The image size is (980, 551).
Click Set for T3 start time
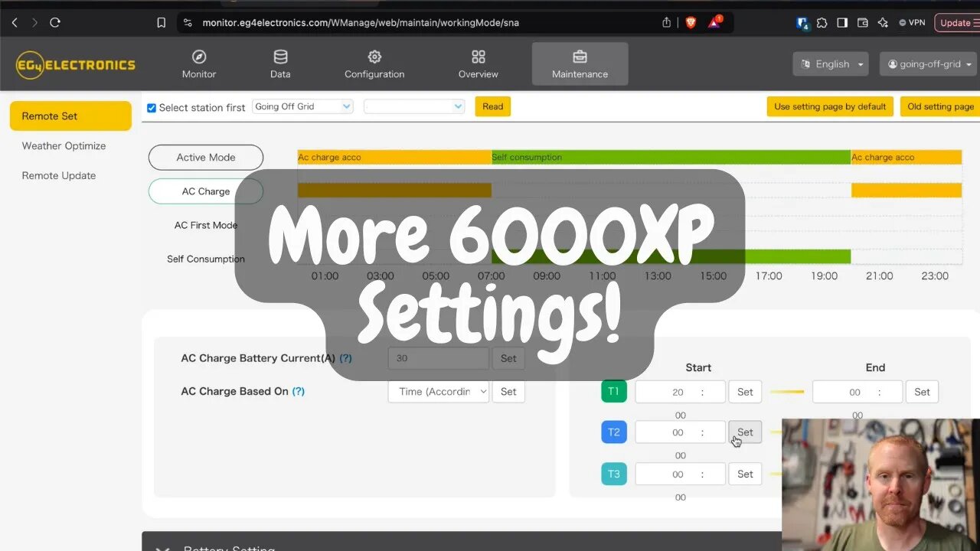(x=745, y=474)
